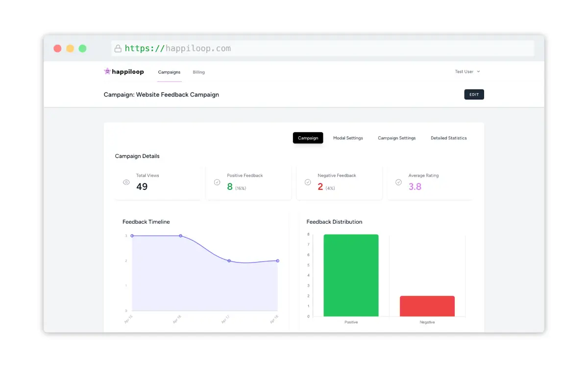588x368 pixels.
Task: Open the Billing navigation tab
Action: (198, 72)
